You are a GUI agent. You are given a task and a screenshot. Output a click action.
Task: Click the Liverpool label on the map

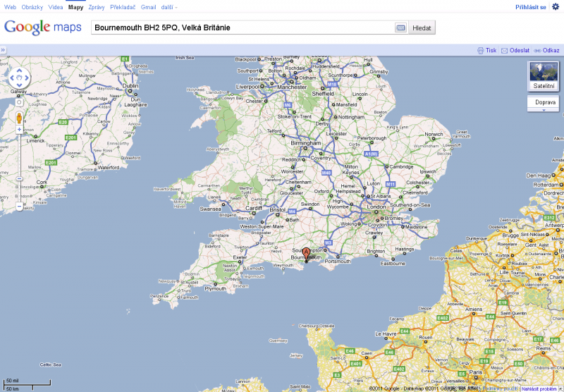pyautogui.click(x=248, y=87)
